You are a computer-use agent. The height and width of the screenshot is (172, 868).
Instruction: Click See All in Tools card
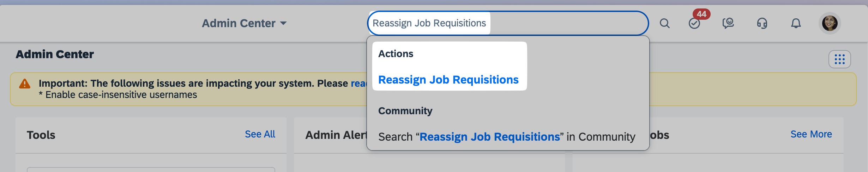[x=260, y=134]
